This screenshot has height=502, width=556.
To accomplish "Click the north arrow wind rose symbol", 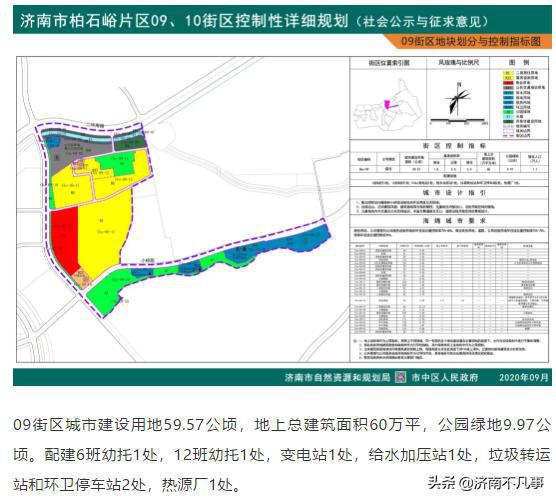I will [x=458, y=99].
